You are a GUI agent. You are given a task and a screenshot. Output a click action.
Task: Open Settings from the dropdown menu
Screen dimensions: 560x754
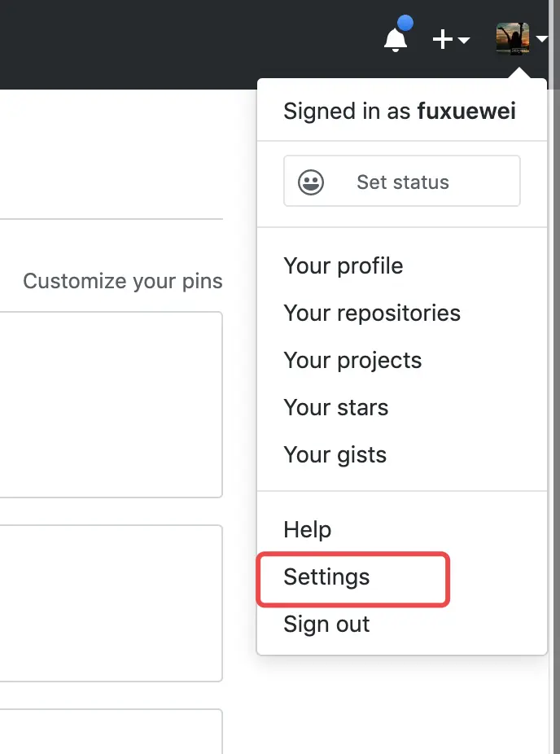(326, 577)
